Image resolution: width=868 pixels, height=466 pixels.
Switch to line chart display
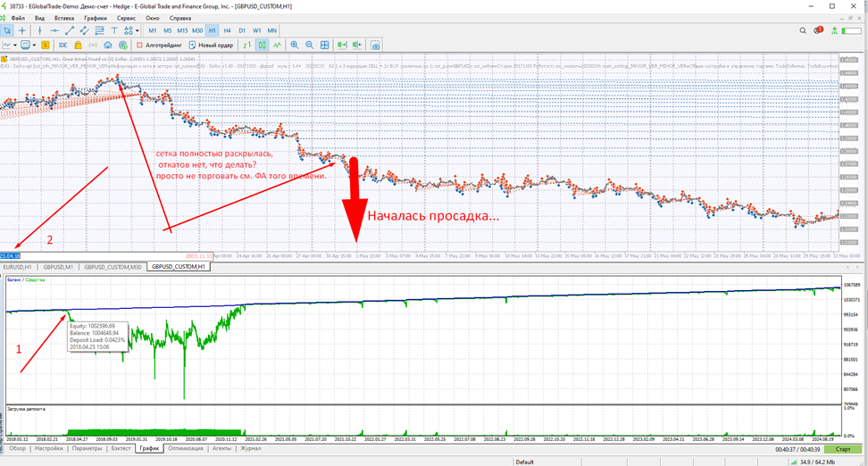277,46
